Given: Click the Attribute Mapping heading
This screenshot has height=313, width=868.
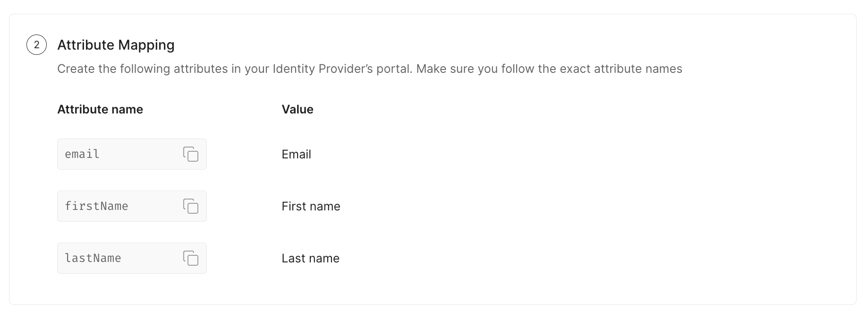Looking at the screenshot, I should (116, 45).
